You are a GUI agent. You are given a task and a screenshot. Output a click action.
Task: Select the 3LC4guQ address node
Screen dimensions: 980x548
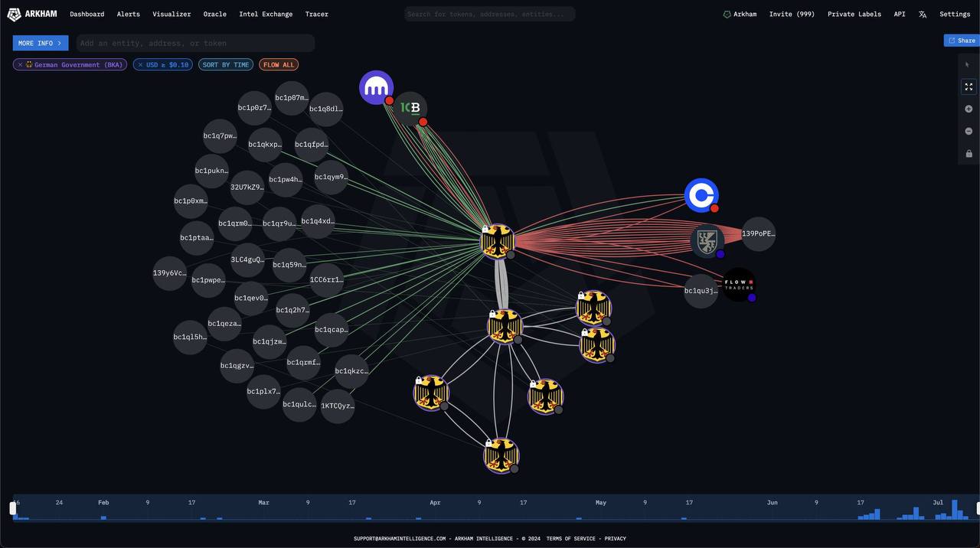[247, 259]
